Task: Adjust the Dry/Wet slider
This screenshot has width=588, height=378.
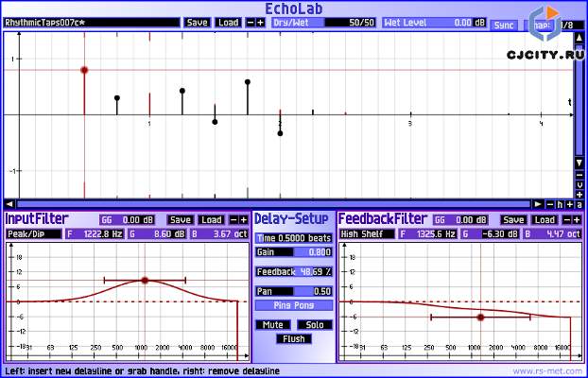Action: [323, 23]
